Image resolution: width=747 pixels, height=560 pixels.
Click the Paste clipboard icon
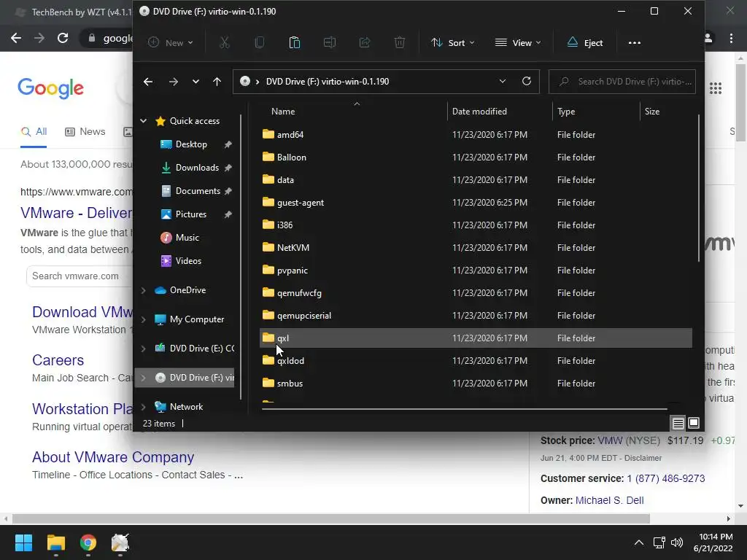(295, 43)
